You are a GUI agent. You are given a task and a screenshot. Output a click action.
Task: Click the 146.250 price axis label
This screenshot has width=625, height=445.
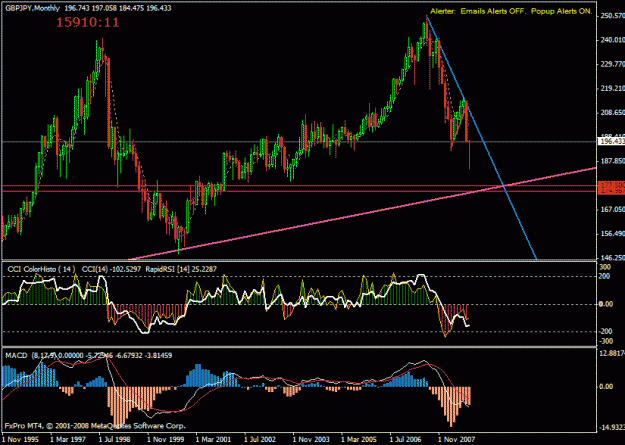[611, 258]
